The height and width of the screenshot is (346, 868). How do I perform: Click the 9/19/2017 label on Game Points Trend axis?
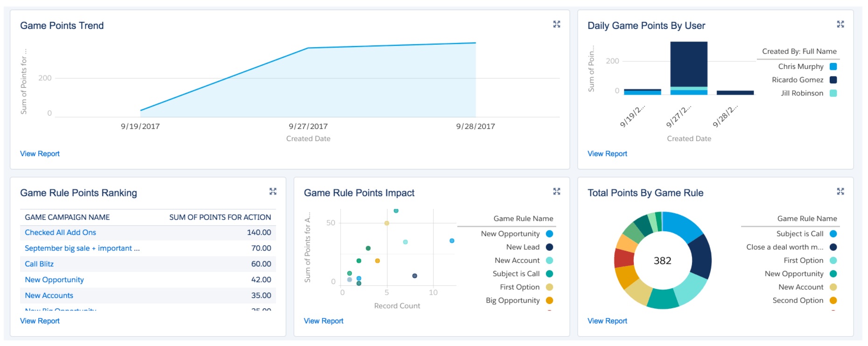[140, 126]
